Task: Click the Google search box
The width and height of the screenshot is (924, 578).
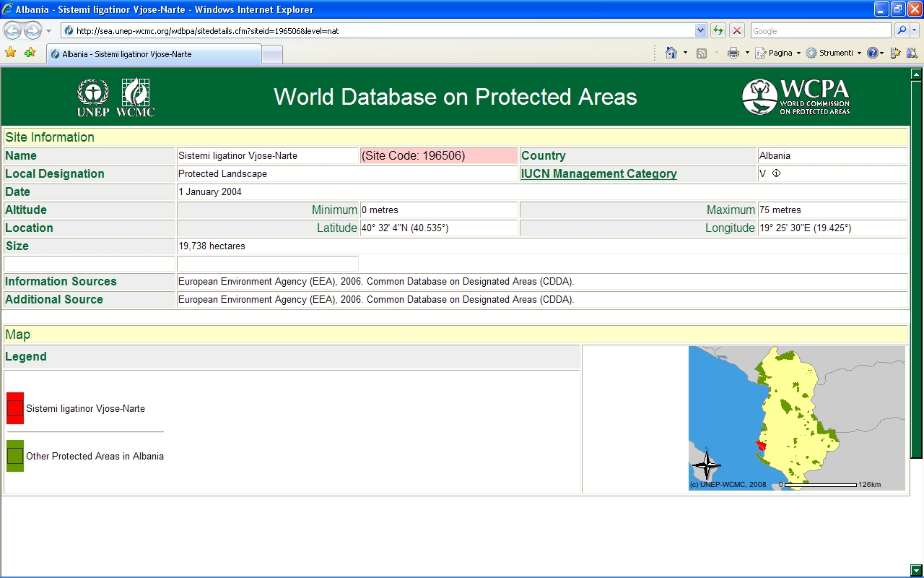Action: pyautogui.click(x=820, y=31)
